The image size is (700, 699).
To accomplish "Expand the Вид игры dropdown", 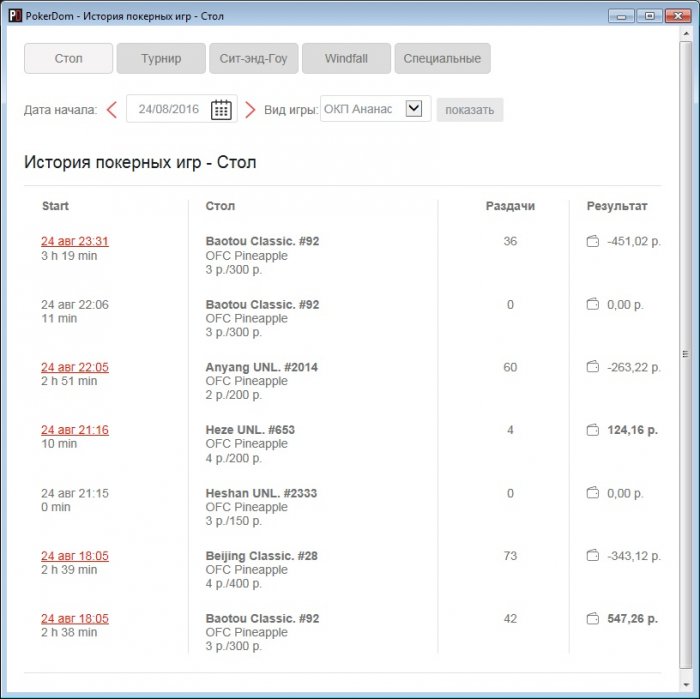I will coord(414,109).
